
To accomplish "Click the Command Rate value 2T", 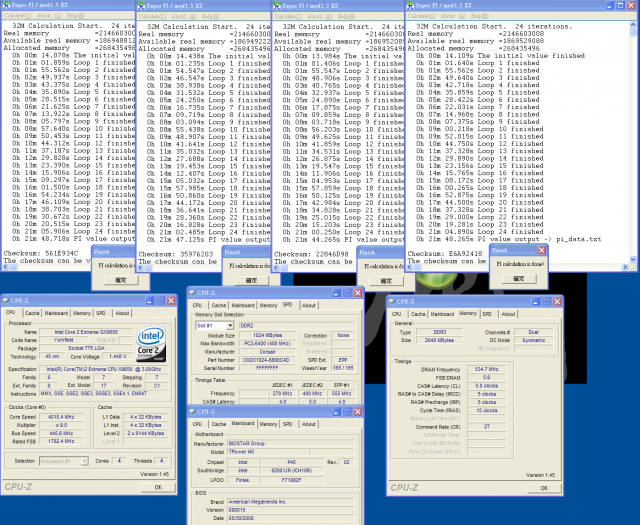I will coord(487,426).
